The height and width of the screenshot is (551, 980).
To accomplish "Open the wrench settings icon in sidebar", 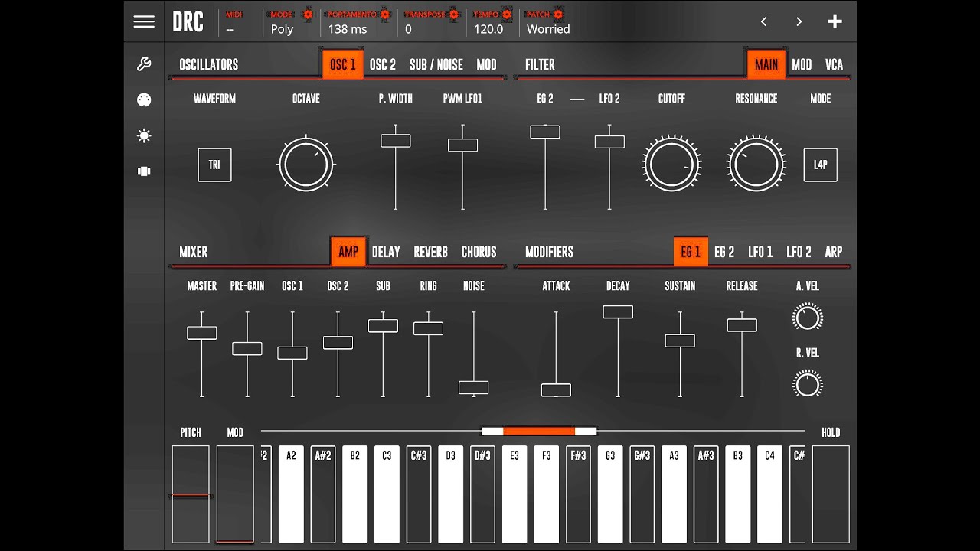I will pos(144,64).
